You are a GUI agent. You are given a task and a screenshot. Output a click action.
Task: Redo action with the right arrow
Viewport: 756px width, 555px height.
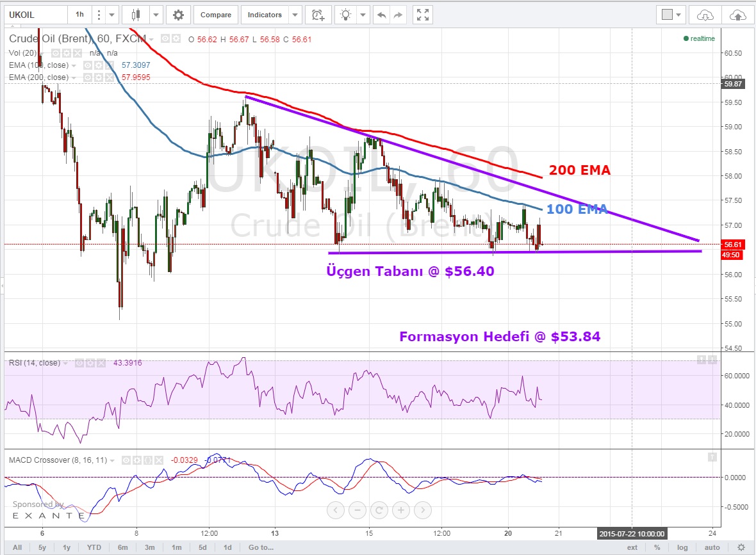tap(398, 15)
